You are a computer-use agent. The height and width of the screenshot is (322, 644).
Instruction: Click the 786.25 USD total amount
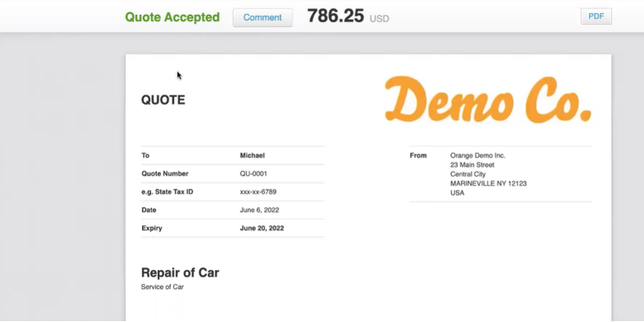(348, 17)
